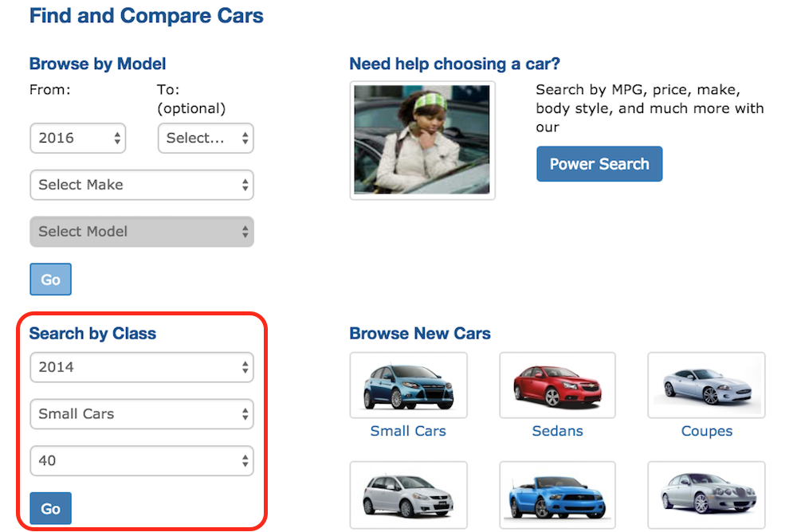Select the white hatchback car thumbnail
797x532 pixels.
408,495
